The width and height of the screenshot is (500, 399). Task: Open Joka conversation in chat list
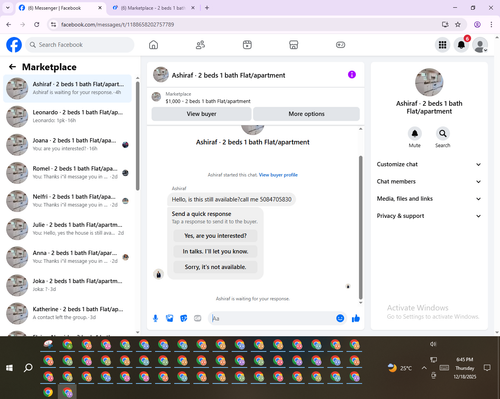pyautogui.click(x=68, y=285)
